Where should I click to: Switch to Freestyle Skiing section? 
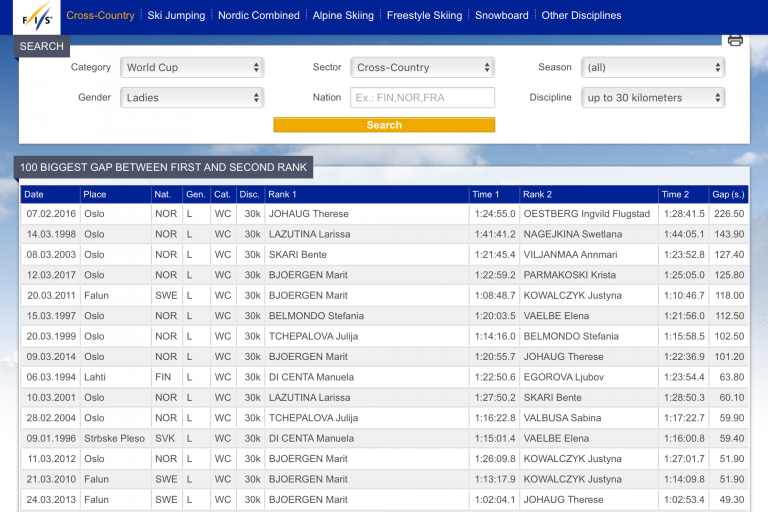point(424,16)
